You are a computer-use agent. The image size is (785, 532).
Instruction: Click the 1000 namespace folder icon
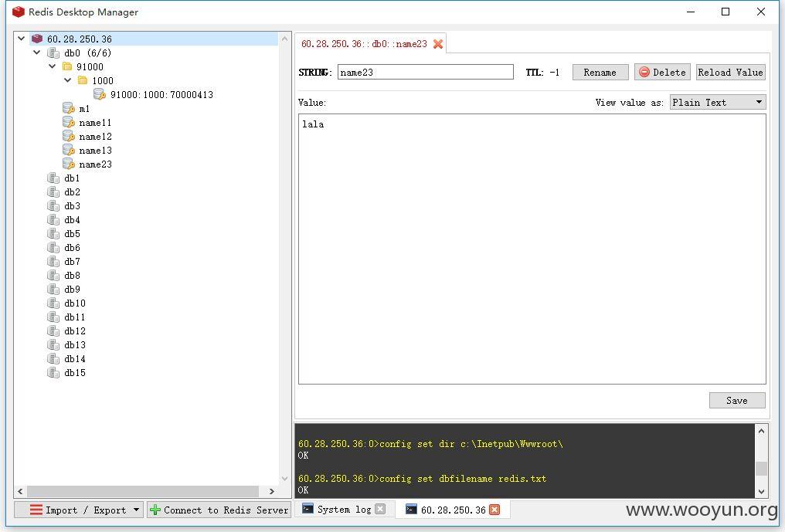point(83,80)
